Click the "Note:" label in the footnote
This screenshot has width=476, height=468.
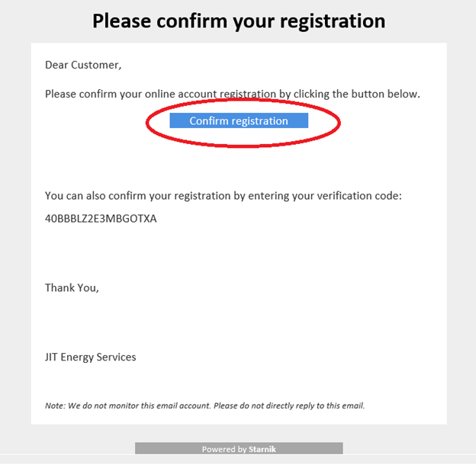[55, 405]
